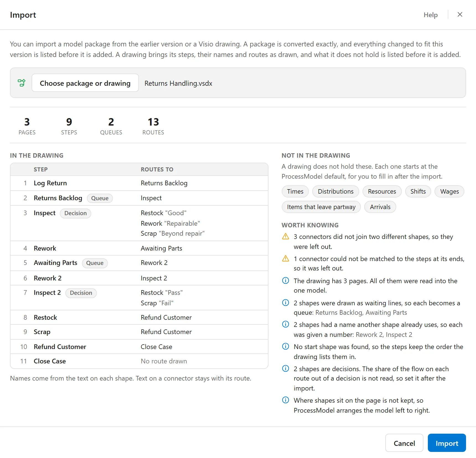Click the 'No route drawn' cell
Viewport: 476px width, 458px height.
click(x=164, y=361)
